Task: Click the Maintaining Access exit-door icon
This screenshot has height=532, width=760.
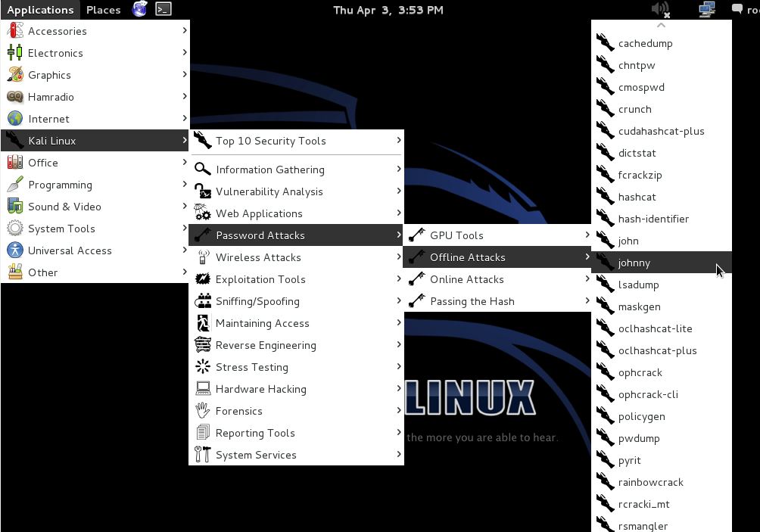Action: pos(203,322)
